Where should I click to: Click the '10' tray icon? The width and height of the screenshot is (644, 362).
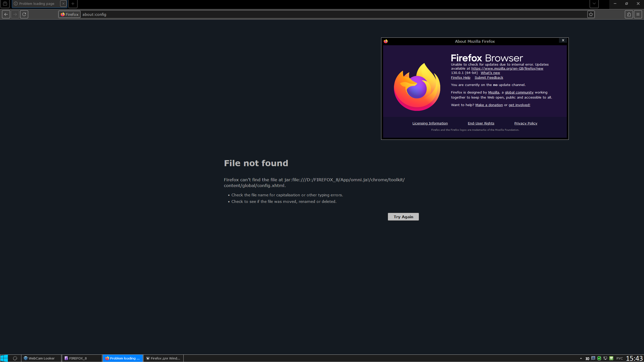(587, 358)
